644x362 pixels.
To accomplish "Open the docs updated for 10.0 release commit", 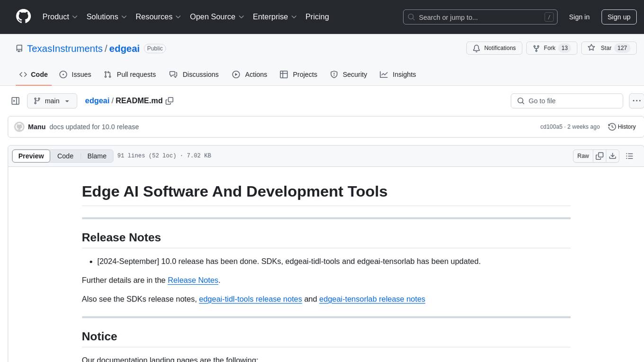I will click(94, 127).
